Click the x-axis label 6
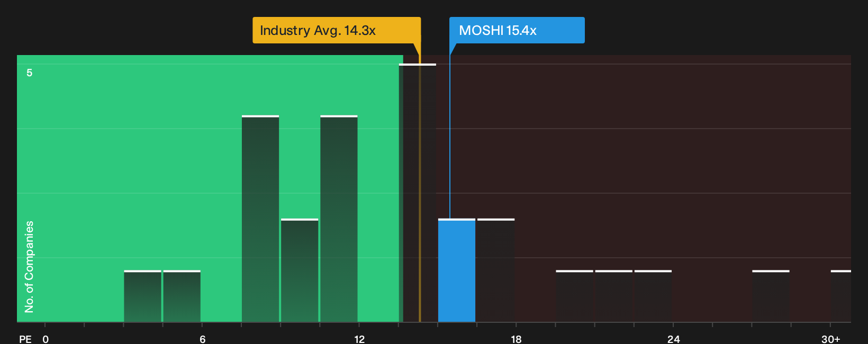868x344 pixels. [x=203, y=339]
